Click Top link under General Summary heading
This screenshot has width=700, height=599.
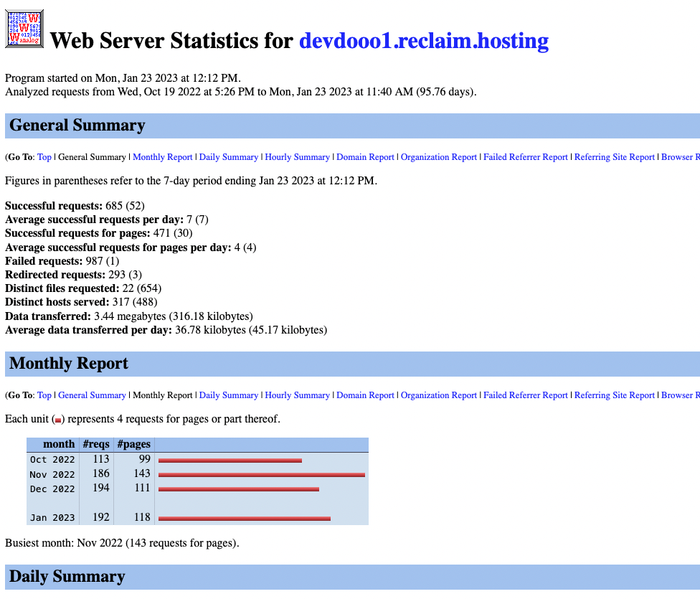pos(44,157)
